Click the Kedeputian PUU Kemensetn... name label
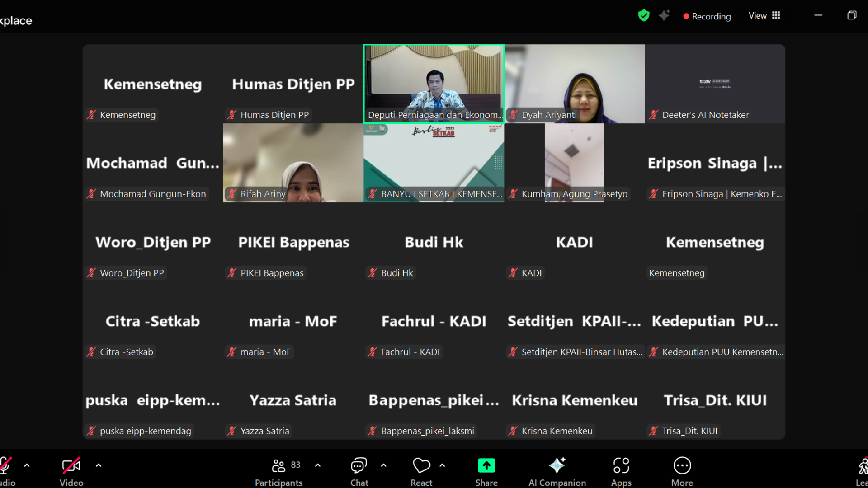 click(722, 352)
